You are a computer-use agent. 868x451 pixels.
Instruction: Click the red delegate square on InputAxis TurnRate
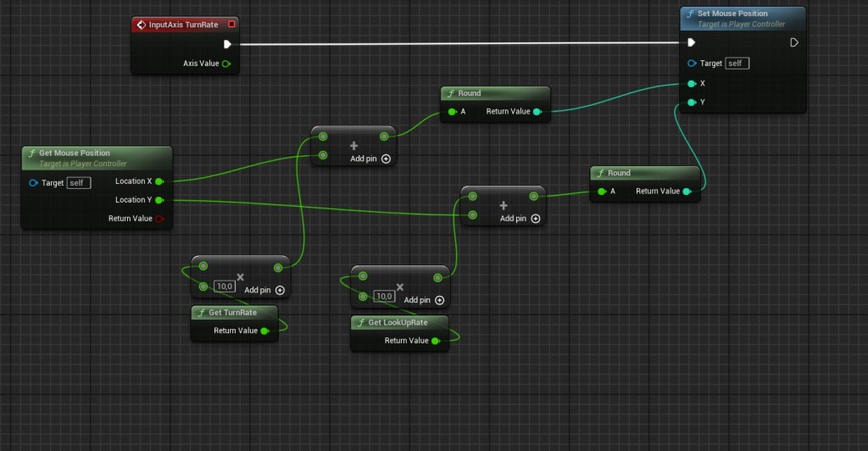(231, 25)
